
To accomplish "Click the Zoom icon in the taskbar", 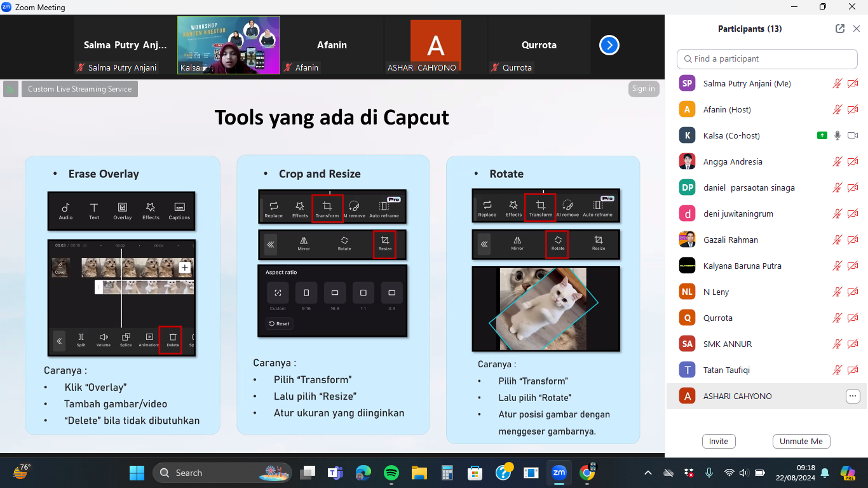I will 559,473.
